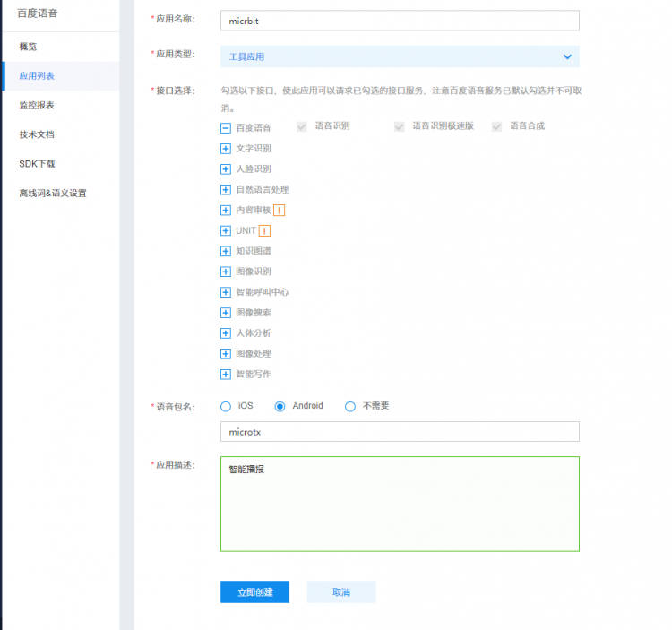Click the 百度语音 sidebar title
The image size is (672, 630).
38,13
